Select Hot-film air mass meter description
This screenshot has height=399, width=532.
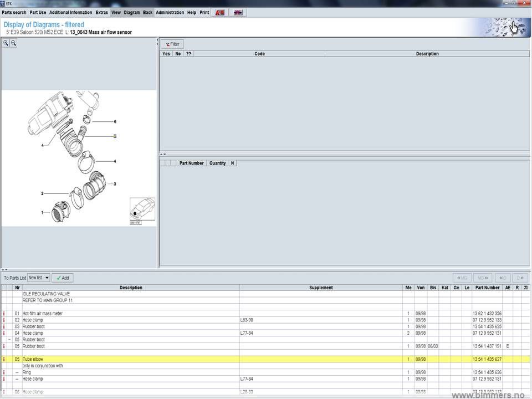click(43, 314)
